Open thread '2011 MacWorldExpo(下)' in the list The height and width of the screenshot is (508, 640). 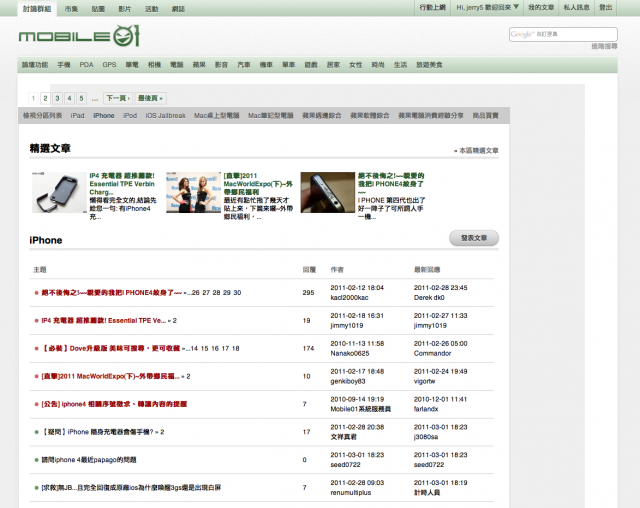point(110,376)
